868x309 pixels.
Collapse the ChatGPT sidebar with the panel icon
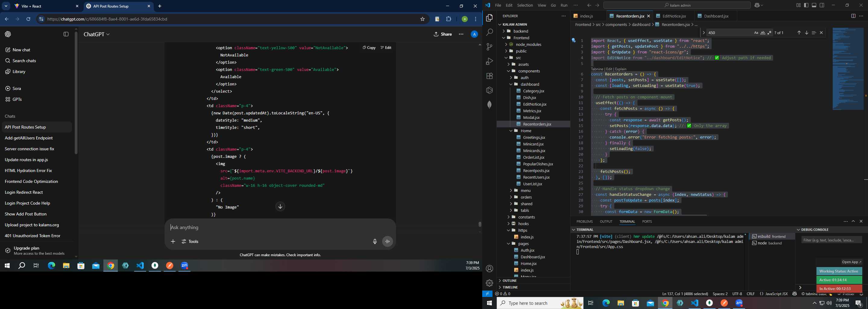click(66, 34)
